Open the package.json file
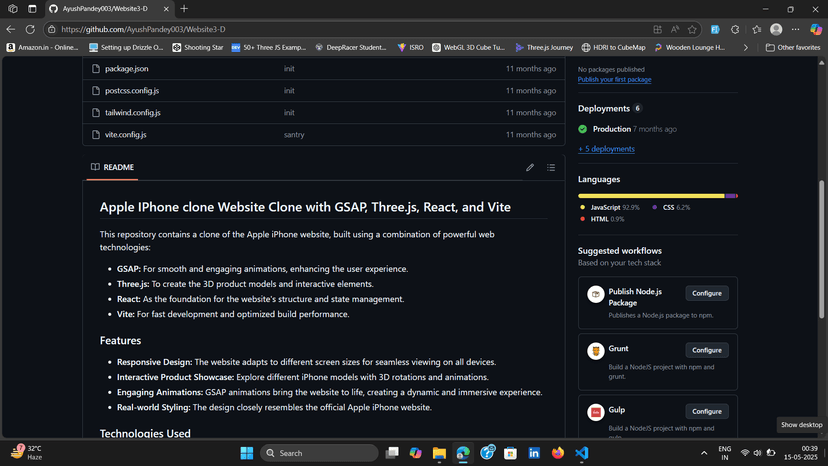Viewport: 828px width, 466px height. pos(126,69)
